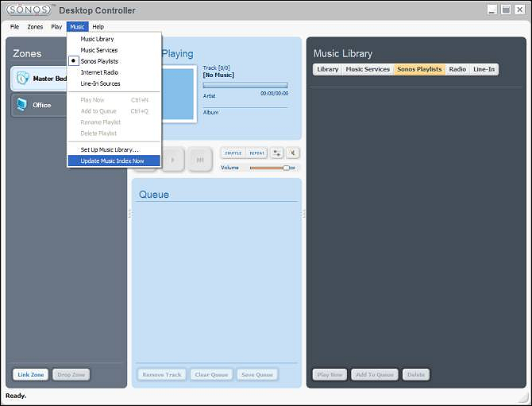Toggle Shuffle mode

(233, 153)
